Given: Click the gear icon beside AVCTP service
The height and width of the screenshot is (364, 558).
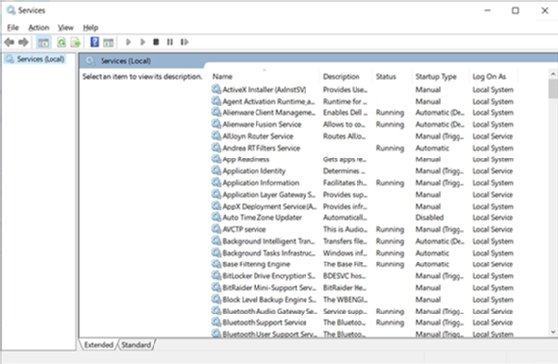Looking at the screenshot, I should click(x=216, y=229).
